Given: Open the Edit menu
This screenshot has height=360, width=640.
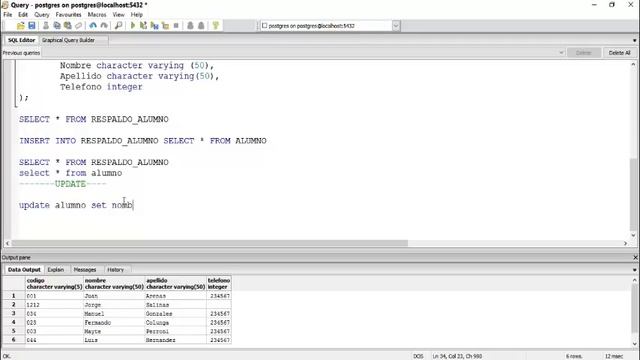Looking at the screenshot, I should [x=23, y=14].
